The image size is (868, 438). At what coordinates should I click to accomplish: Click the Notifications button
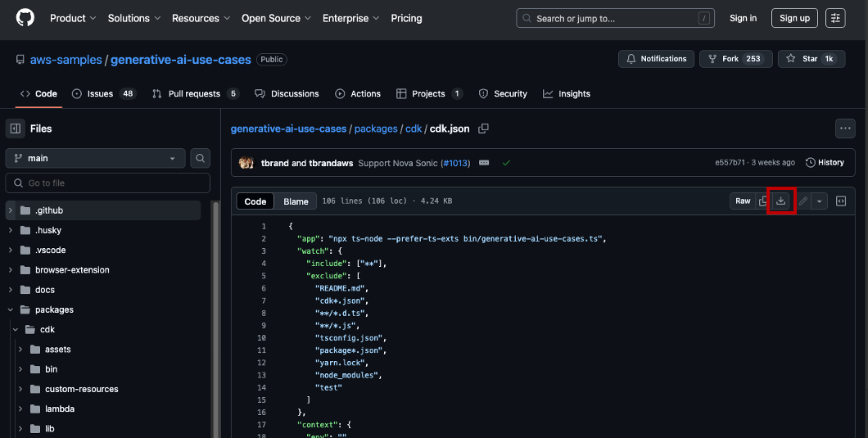656,59
